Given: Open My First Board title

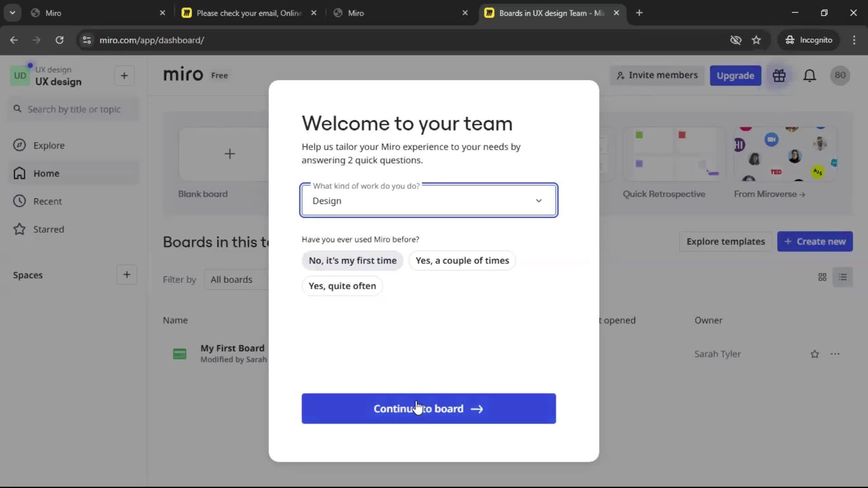Looking at the screenshot, I should pyautogui.click(x=232, y=348).
